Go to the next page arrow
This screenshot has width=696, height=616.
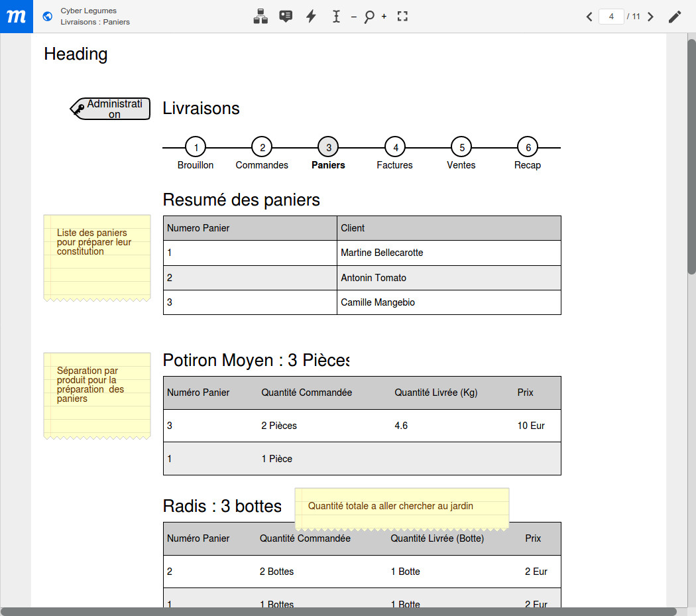pos(650,17)
